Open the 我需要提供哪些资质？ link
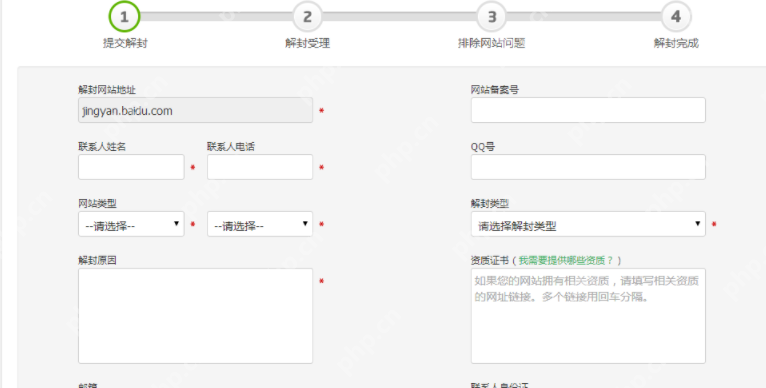The height and width of the screenshot is (388, 766). point(566,260)
